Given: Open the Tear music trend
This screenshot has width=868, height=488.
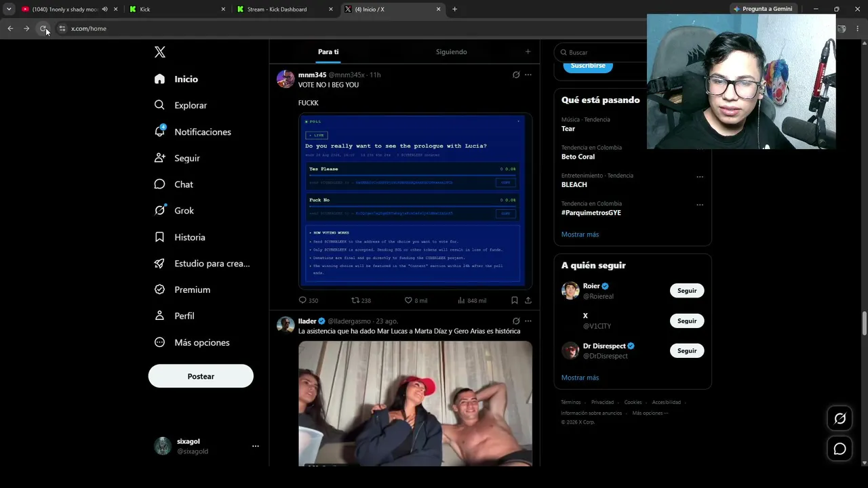Looking at the screenshot, I should click(x=568, y=129).
